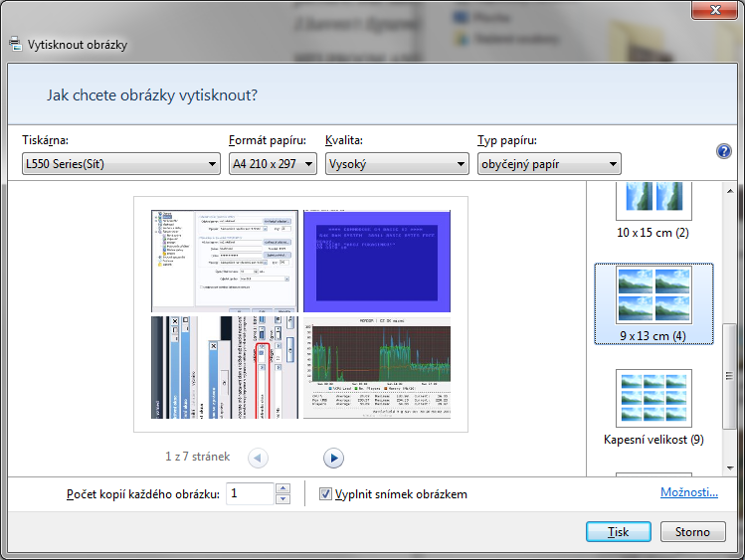Click the layout list scrollbar thumb

tap(730, 376)
